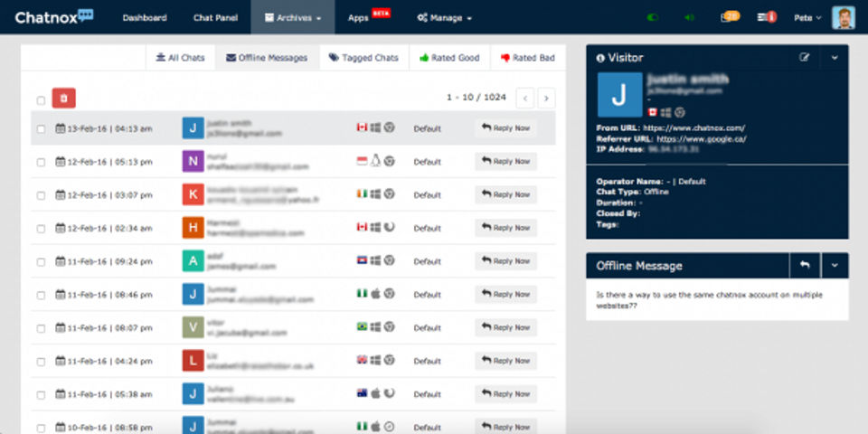Image resolution: width=868 pixels, height=434 pixels.
Task: Switch to the All Chats tab
Action: [x=181, y=58]
